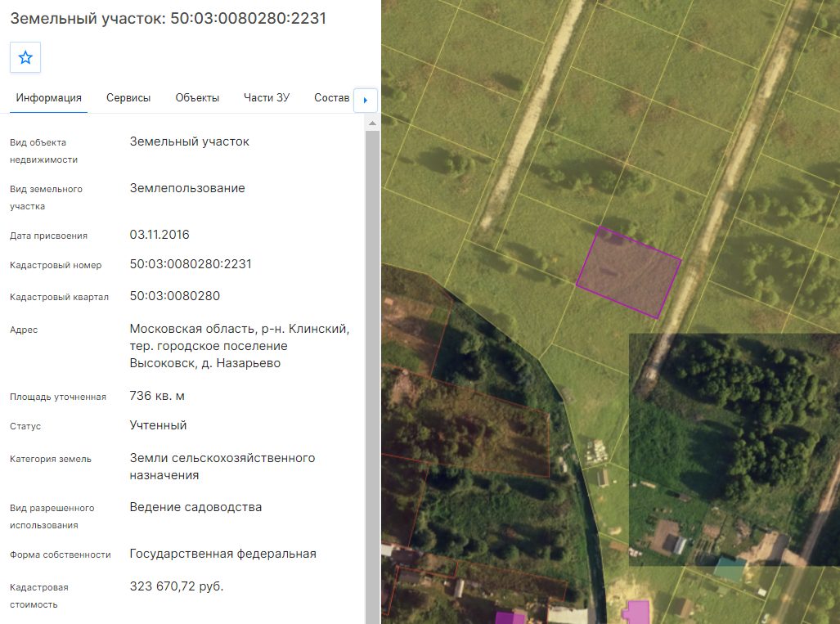This screenshot has height=624, width=840.
Task: Click the pink building polygon on the map
Action: point(637,612)
